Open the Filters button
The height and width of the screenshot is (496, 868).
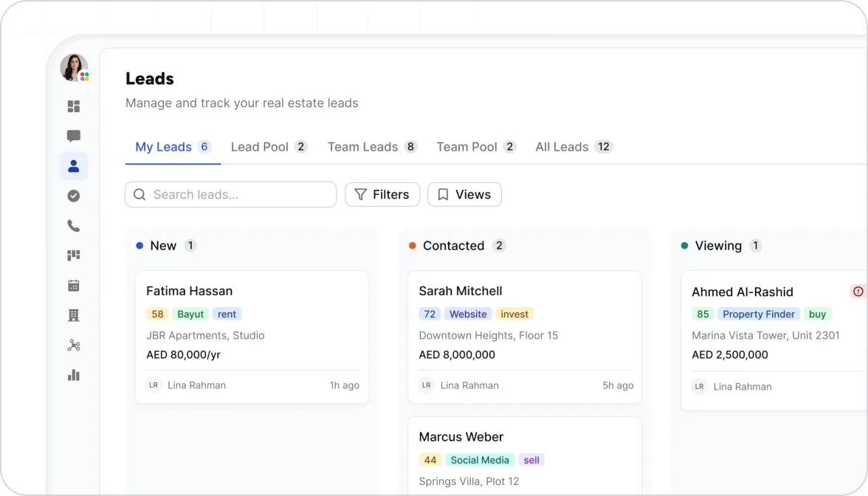pos(382,194)
